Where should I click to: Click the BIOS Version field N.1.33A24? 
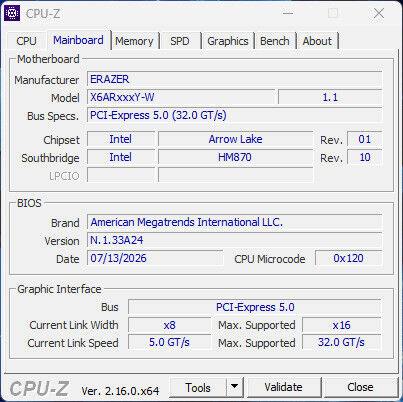click(235, 240)
